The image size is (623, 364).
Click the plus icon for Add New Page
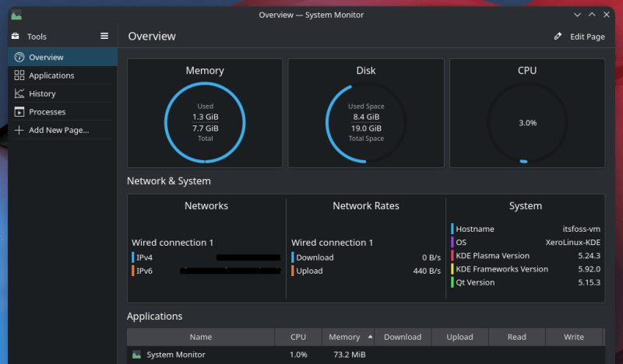[19, 130]
